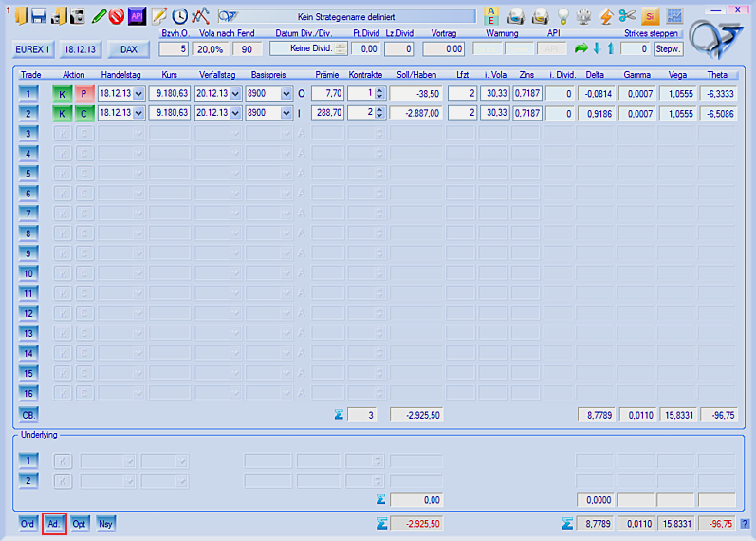Select trade row number 3 button
This screenshot has width=756, height=541.
point(28,133)
